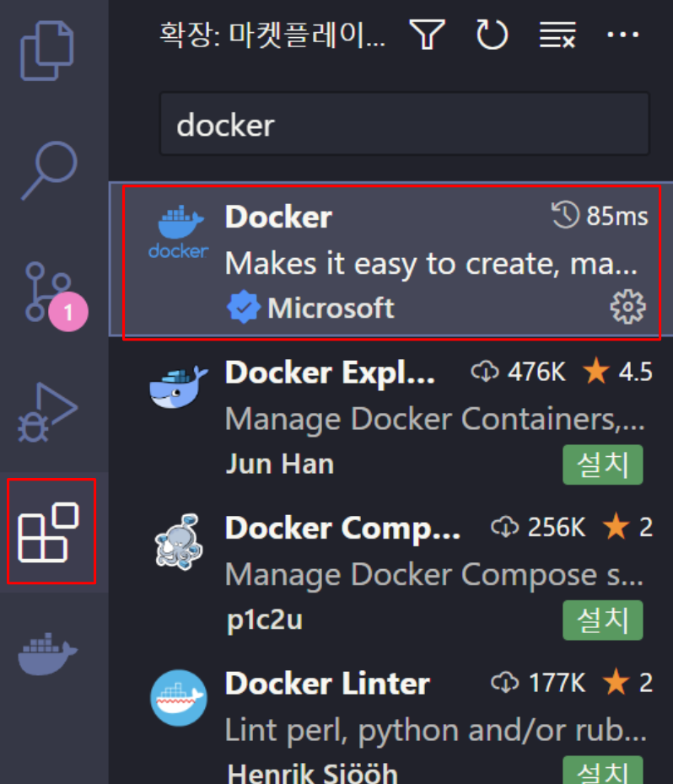The height and width of the screenshot is (784, 673).
Task: Click 'Manage Docker Containers,...' description
Action: point(435,419)
